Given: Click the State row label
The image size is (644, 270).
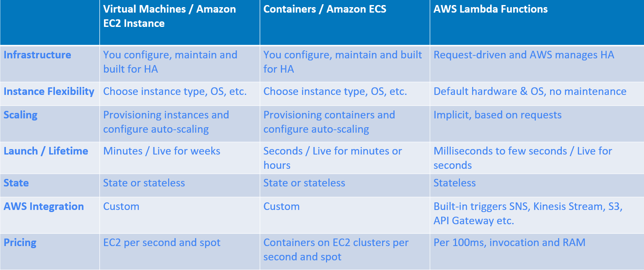Looking at the screenshot, I should (16, 183).
